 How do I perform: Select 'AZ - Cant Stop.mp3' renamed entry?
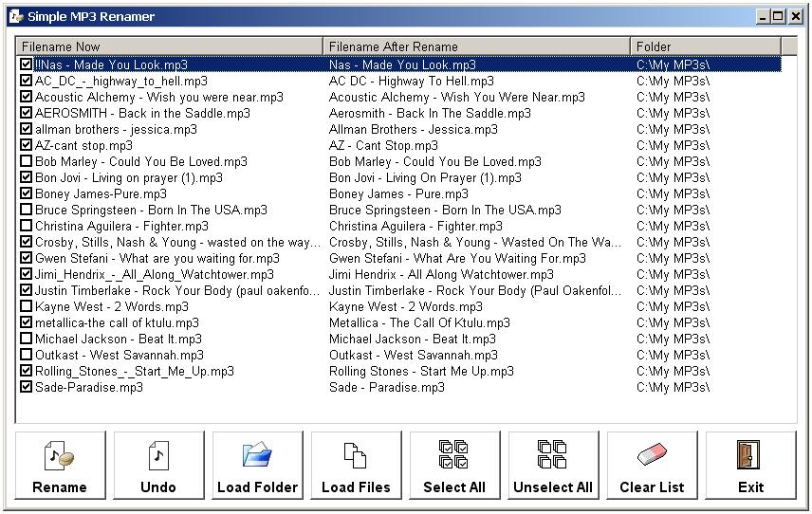coord(383,145)
